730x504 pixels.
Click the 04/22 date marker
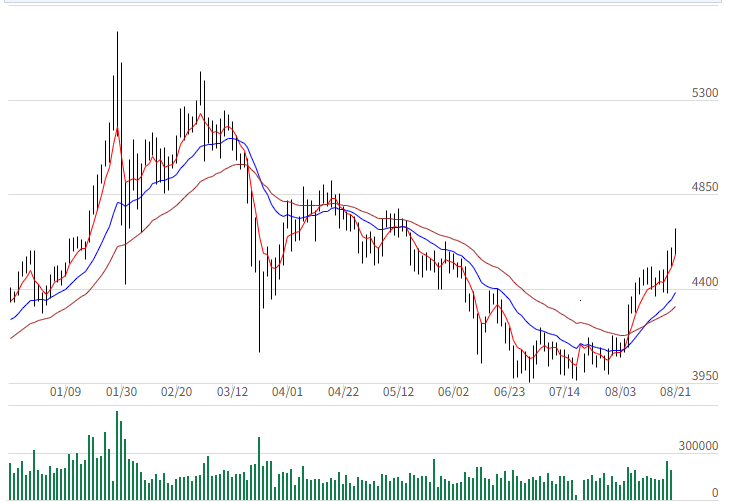coord(343,391)
